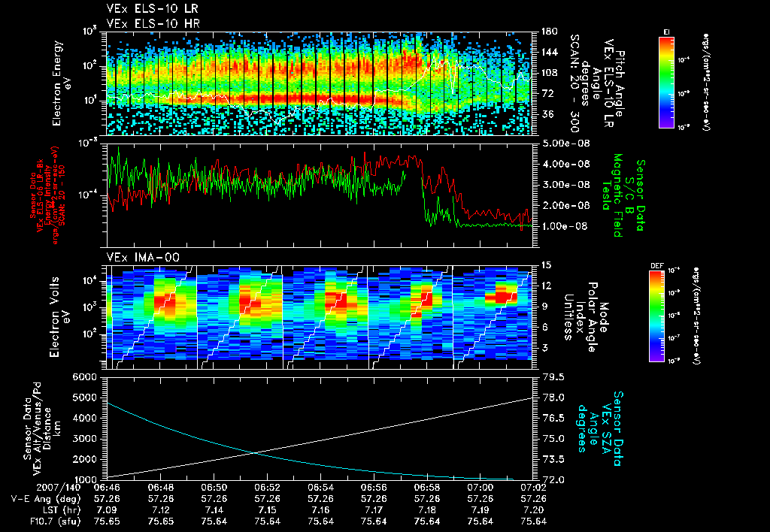The width and height of the screenshot is (770, 532).
Task: Click the 'Electron Volts eV' axis label
Action: pos(59,317)
